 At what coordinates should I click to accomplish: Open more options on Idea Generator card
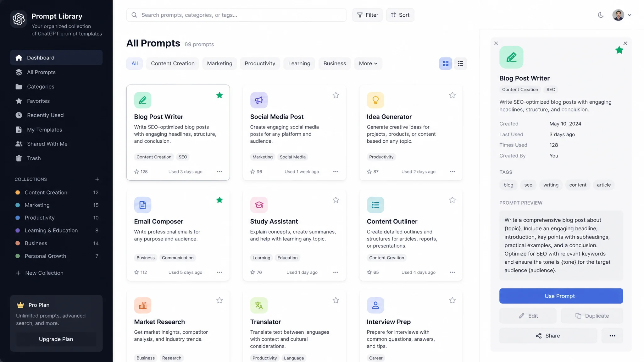(x=452, y=172)
